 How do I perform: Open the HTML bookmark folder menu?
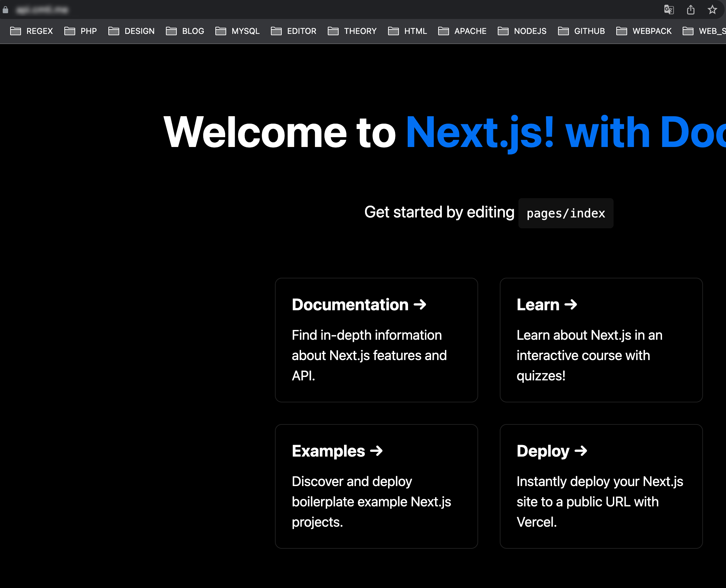click(407, 31)
